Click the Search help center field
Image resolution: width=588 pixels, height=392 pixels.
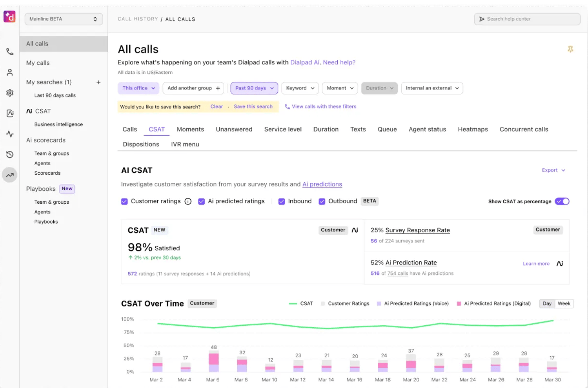pyautogui.click(x=527, y=19)
